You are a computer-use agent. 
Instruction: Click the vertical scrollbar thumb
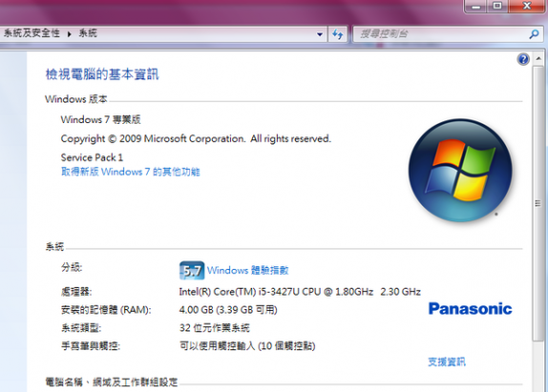(538, 203)
